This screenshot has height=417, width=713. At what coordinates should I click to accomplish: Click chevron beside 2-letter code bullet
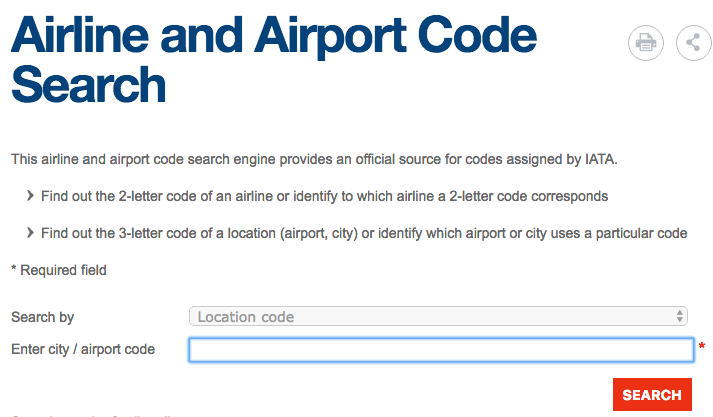(x=31, y=196)
